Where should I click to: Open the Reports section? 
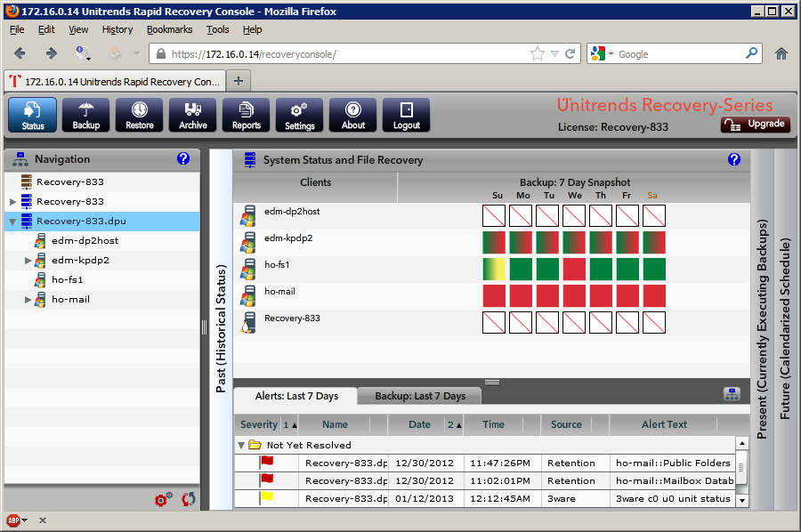247,116
